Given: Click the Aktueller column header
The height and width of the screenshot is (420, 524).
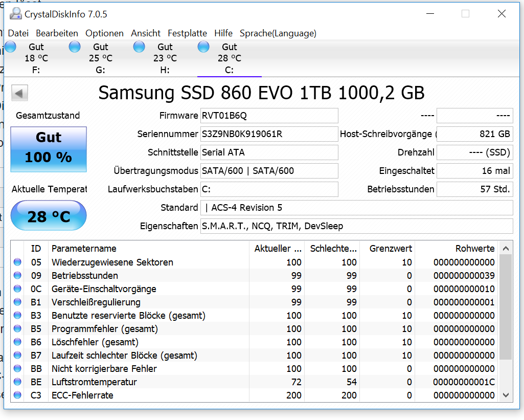Looking at the screenshot, I should coord(277,249).
